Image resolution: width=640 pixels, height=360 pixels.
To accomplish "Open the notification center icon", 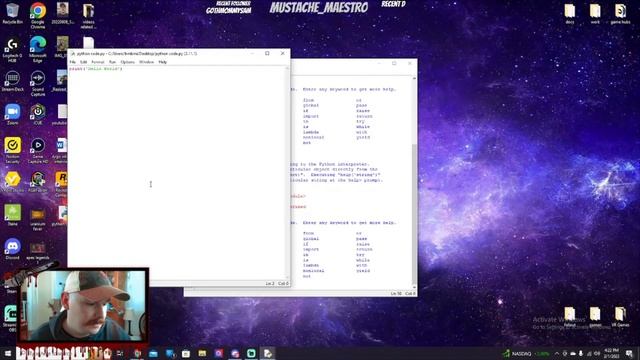I will (x=629, y=353).
